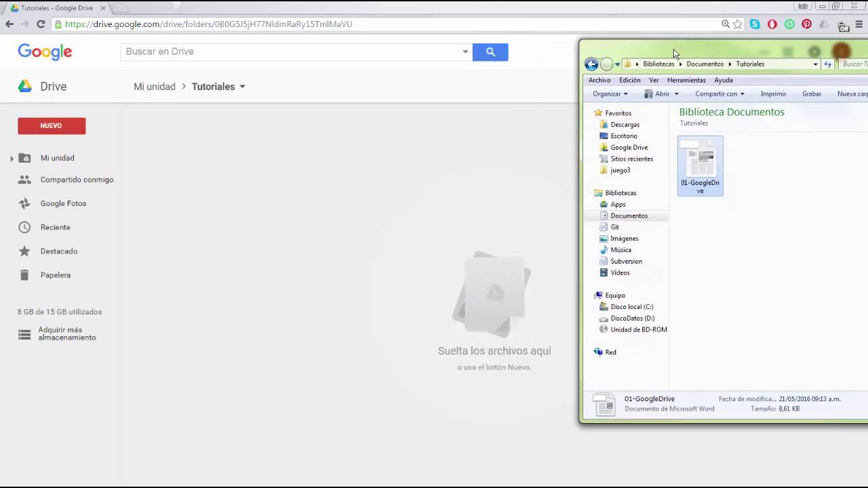Open Papelera in Drive sidebar

(x=55, y=275)
